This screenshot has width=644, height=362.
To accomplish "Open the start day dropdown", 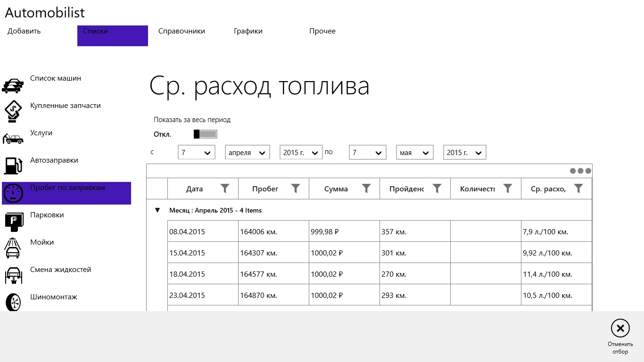I will (x=197, y=152).
